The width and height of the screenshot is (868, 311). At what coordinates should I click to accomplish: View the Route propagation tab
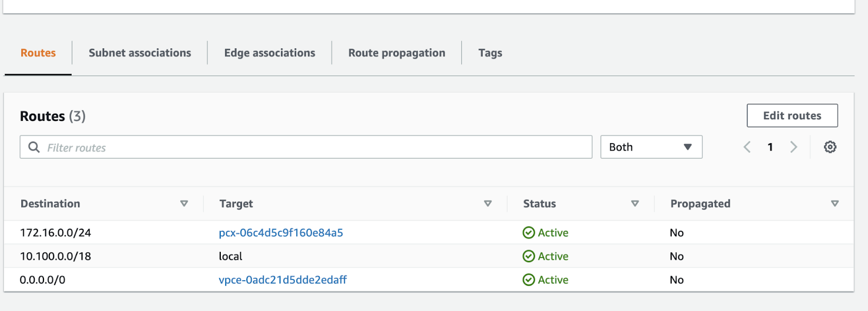pos(397,53)
